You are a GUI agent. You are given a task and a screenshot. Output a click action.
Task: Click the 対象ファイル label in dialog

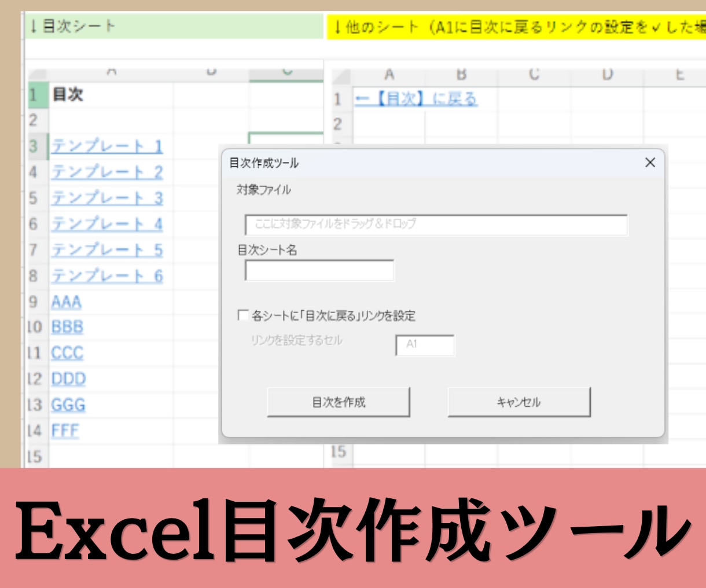click(x=264, y=190)
